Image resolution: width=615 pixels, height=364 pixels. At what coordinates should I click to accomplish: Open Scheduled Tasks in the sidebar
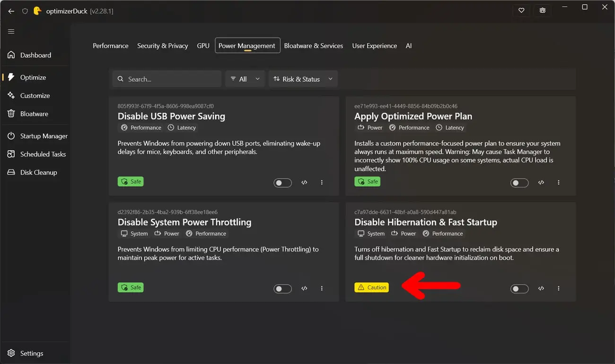point(35,154)
